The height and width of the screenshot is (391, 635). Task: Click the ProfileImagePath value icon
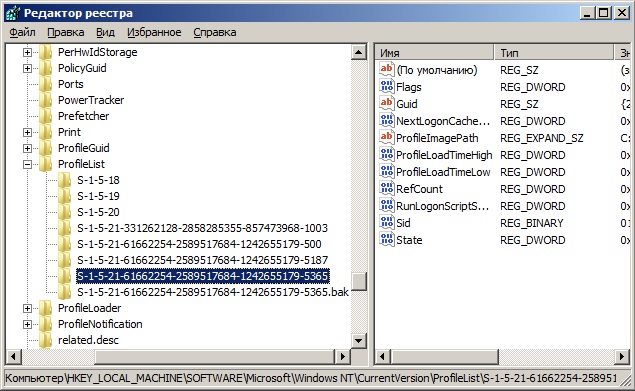coord(387,138)
